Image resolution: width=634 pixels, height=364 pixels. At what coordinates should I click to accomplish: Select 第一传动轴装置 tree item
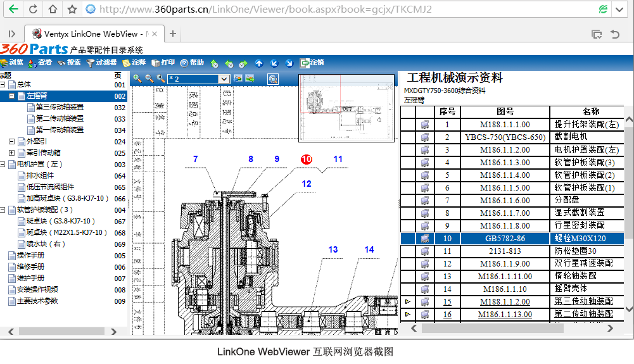pyautogui.click(x=60, y=130)
